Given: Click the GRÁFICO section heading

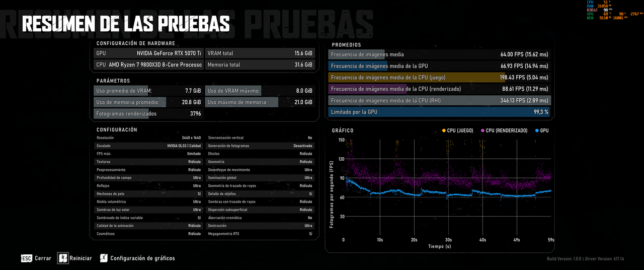Looking at the screenshot, I should coord(343,130).
